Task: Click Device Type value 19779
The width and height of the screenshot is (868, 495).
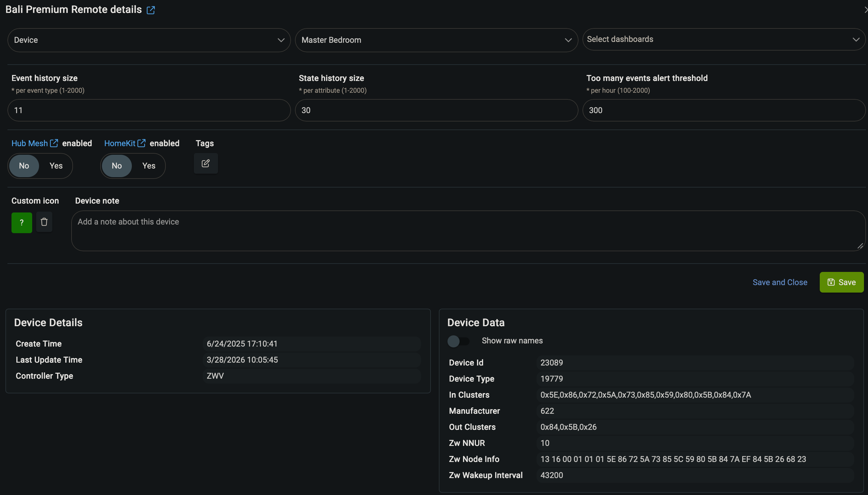Action: (552, 379)
